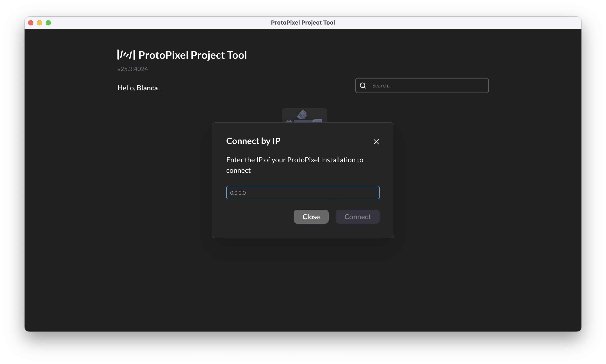Minimize with the yellow traffic light button
The image size is (606, 364).
[39, 23]
